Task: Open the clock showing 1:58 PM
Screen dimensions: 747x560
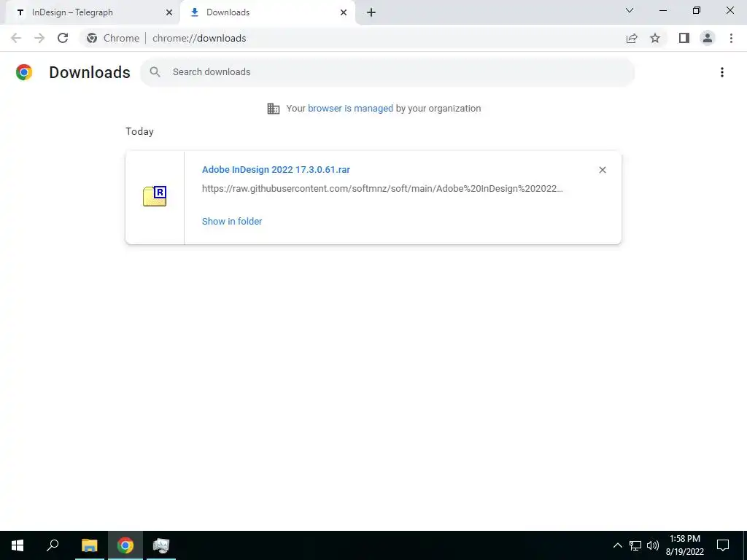Action: tap(684, 545)
